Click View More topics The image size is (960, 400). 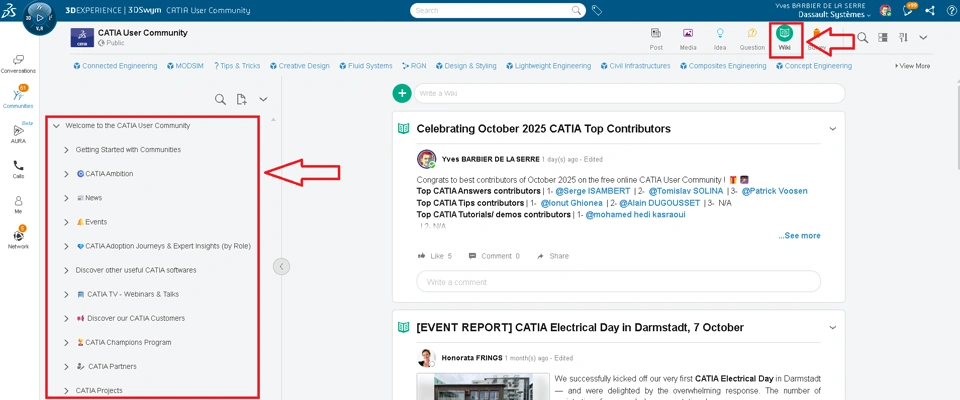[912, 66]
